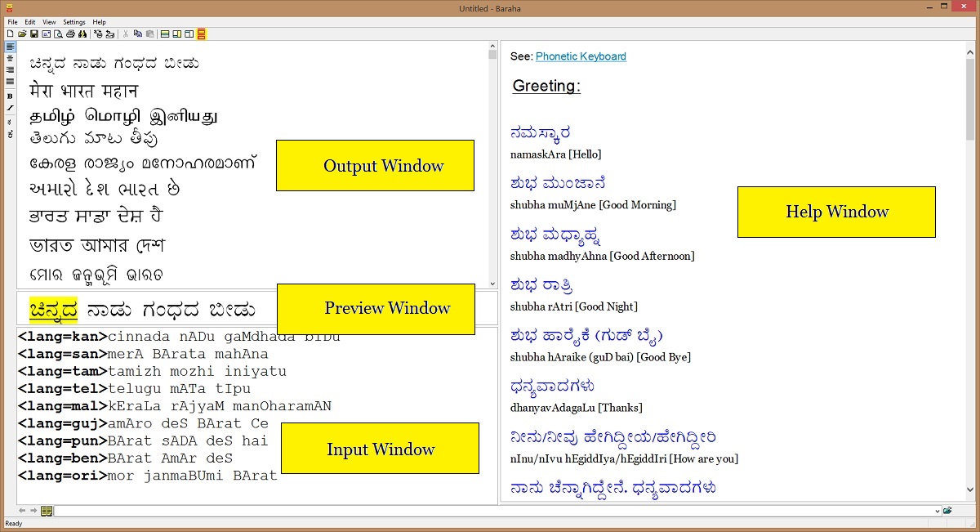The width and height of the screenshot is (980, 532).
Task: Follow the Phonetic Keyboard link
Action: coord(581,56)
